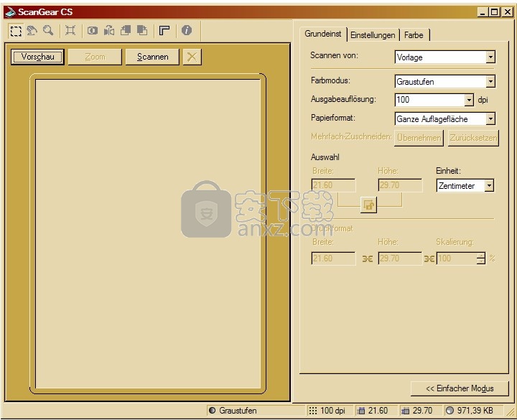
Task: Open the Scannen von dropdown
Action: pos(444,57)
